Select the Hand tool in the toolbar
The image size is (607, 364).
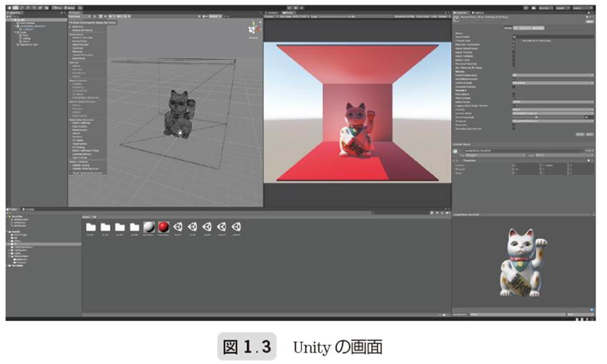click(x=9, y=7)
